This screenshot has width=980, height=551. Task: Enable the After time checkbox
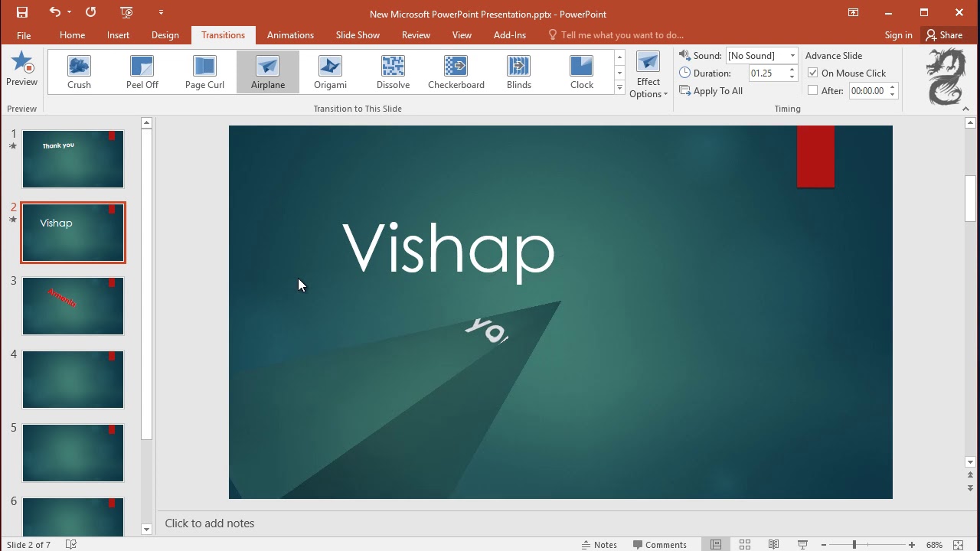point(813,91)
